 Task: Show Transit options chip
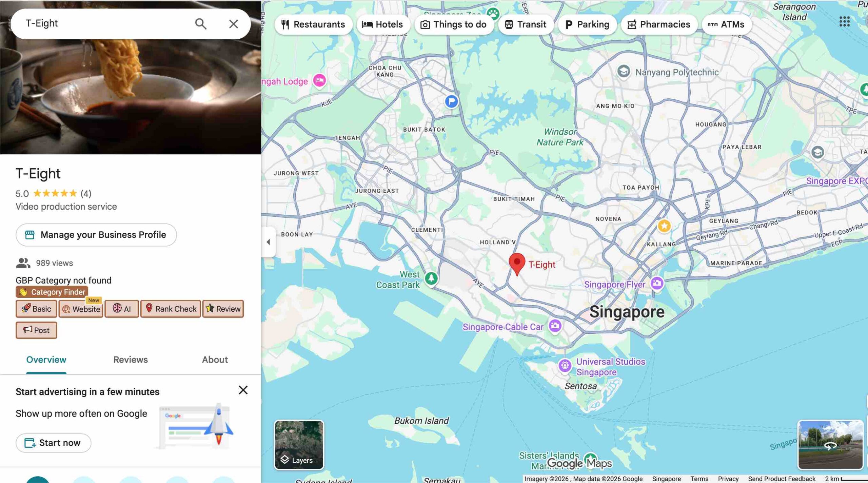point(526,24)
